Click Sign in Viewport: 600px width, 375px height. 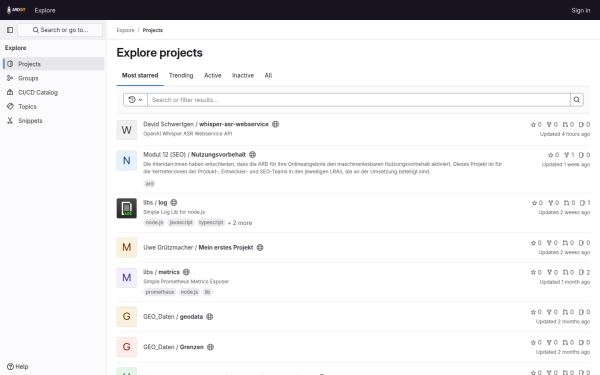click(580, 10)
